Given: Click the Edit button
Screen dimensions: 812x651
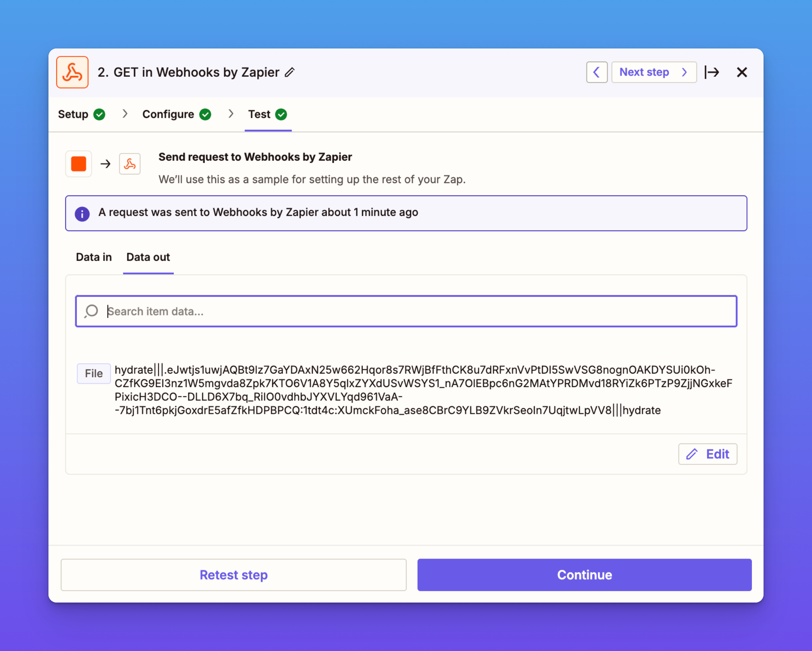Looking at the screenshot, I should pyautogui.click(x=708, y=454).
